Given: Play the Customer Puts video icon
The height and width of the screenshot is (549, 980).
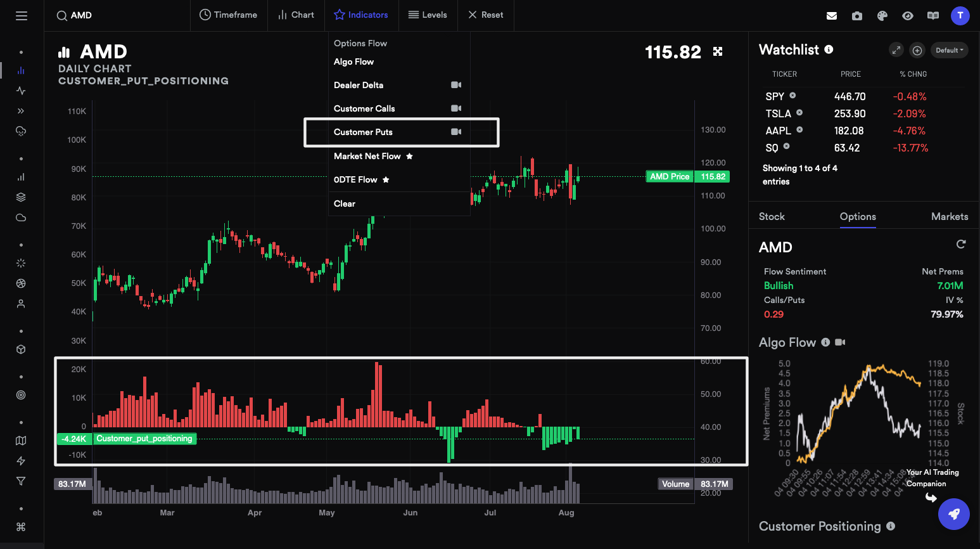Looking at the screenshot, I should click(x=456, y=132).
